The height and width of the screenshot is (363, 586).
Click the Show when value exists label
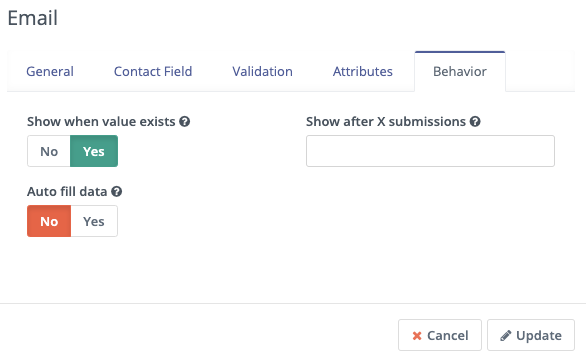101,121
